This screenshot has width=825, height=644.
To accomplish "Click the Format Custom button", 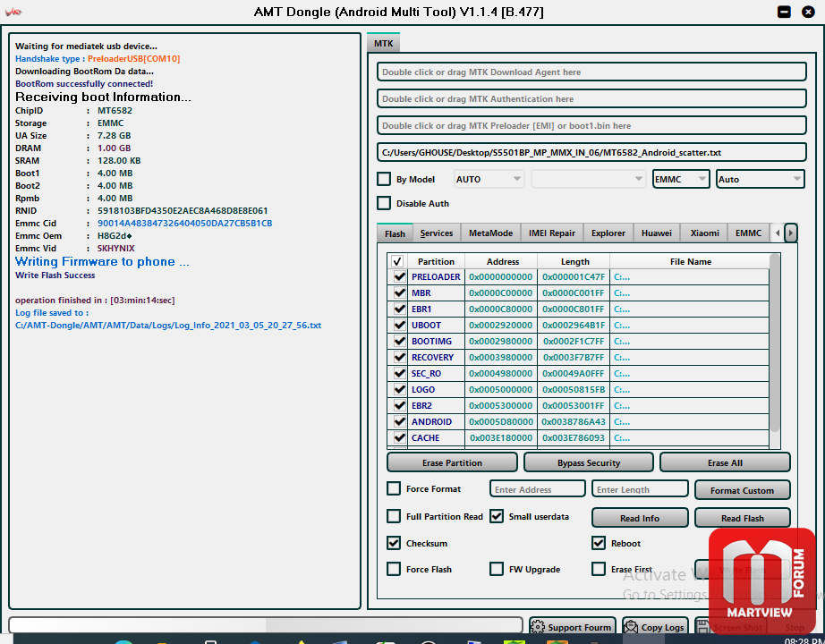I will click(743, 490).
